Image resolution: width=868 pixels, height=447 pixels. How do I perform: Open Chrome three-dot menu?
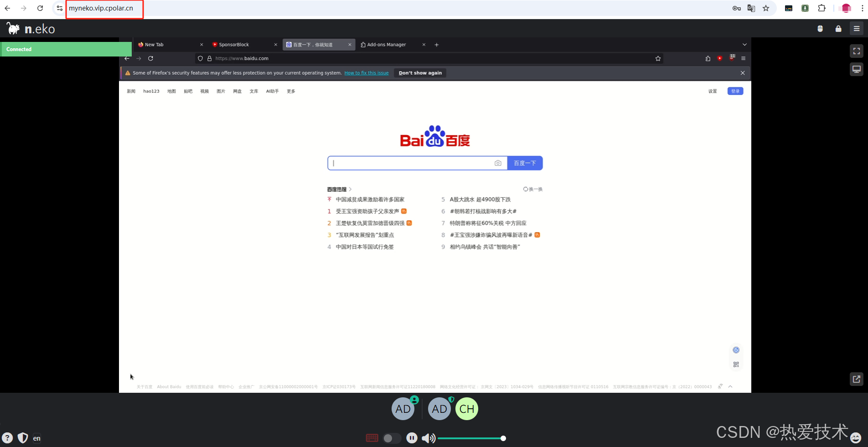[x=863, y=8]
